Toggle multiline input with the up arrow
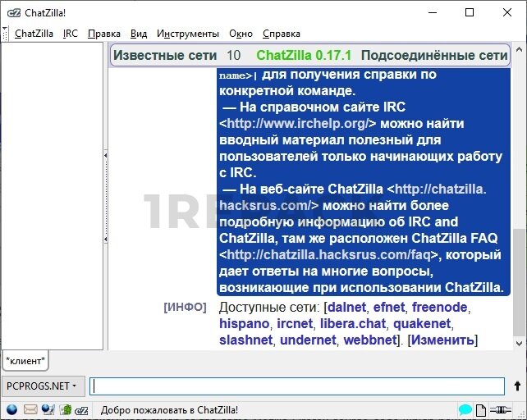The height and width of the screenshot is (420, 527). 517,386
